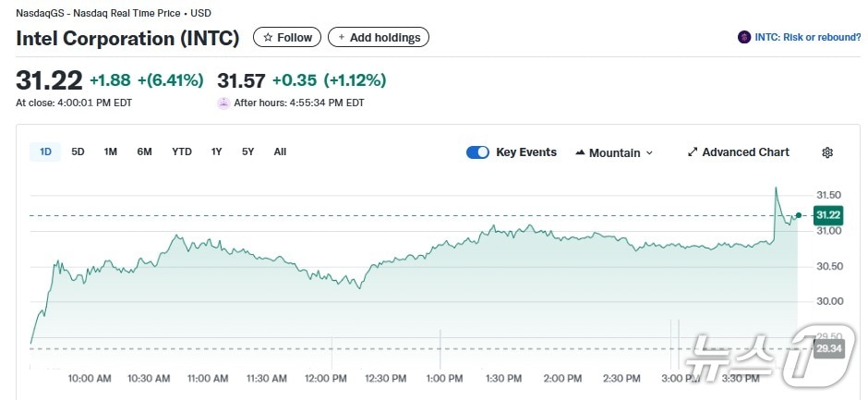Select the 1D time range tab

point(45,152)
